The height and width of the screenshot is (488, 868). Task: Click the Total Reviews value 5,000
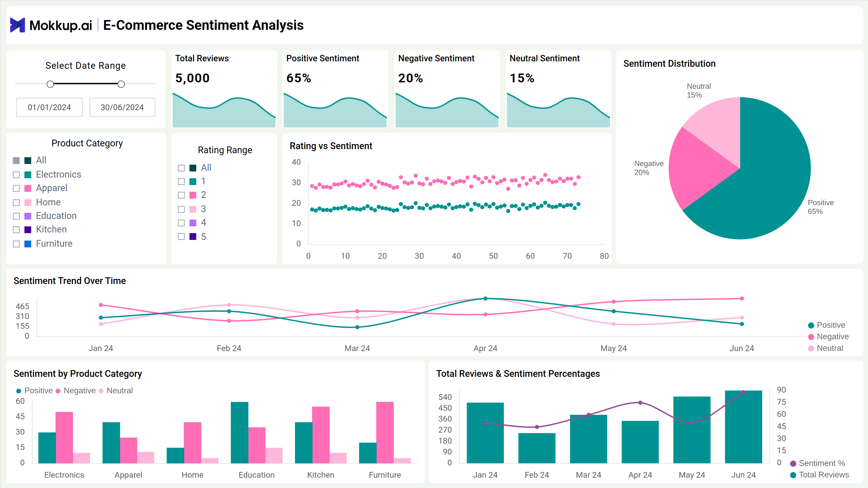[192, 78]
